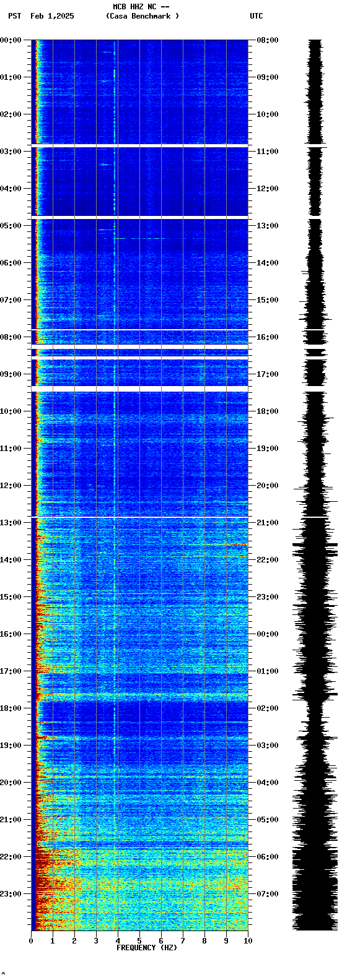342x980 pixels.
Task: Click the PST axis "00:00" time label
Action: pos(11,40)
